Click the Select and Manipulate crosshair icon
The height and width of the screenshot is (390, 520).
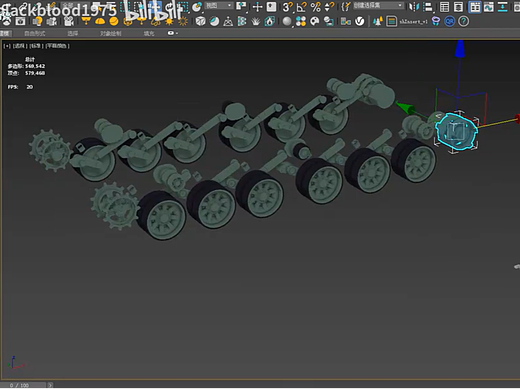tap(257, 7)
